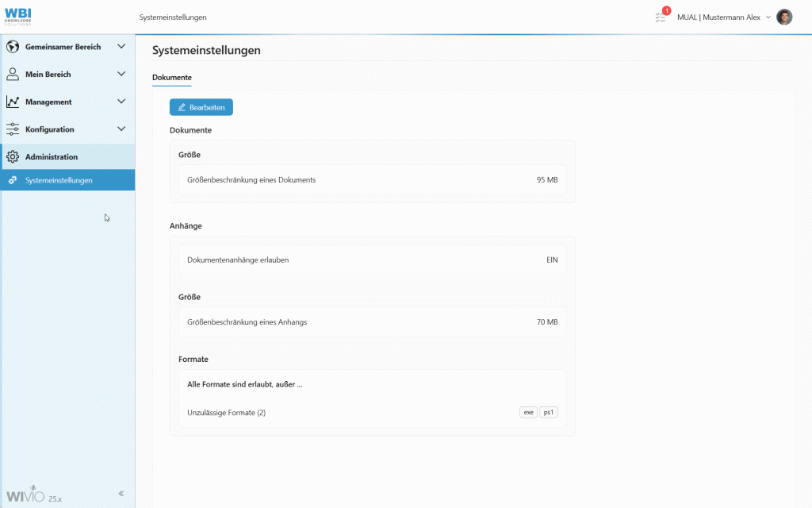This screenshot has height=508, width=812.
Task: Open the task list icon with red badge
Action: 661,17
